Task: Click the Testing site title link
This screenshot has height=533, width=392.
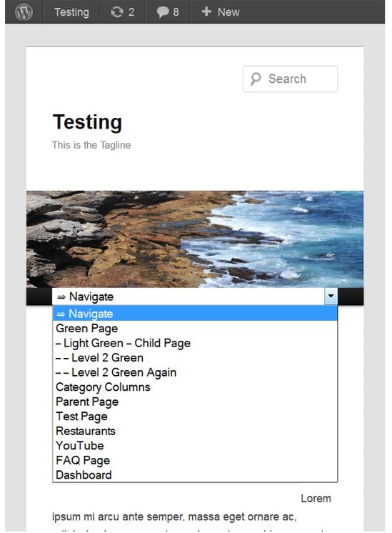Action: coord(87,122)
